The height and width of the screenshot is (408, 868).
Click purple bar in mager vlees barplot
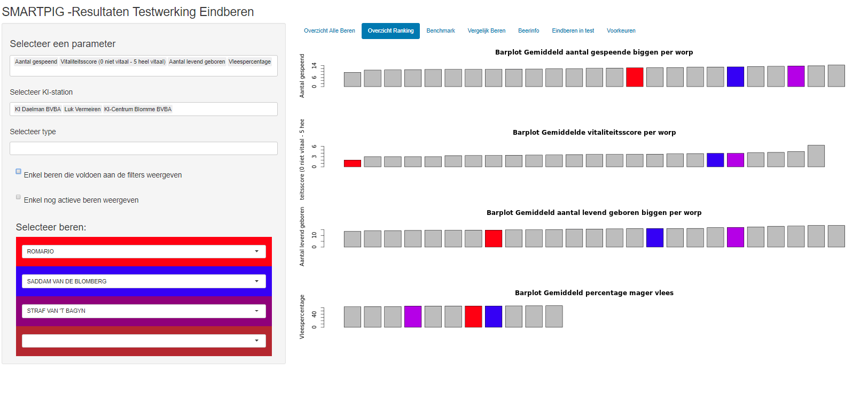(x=412, y=317)
